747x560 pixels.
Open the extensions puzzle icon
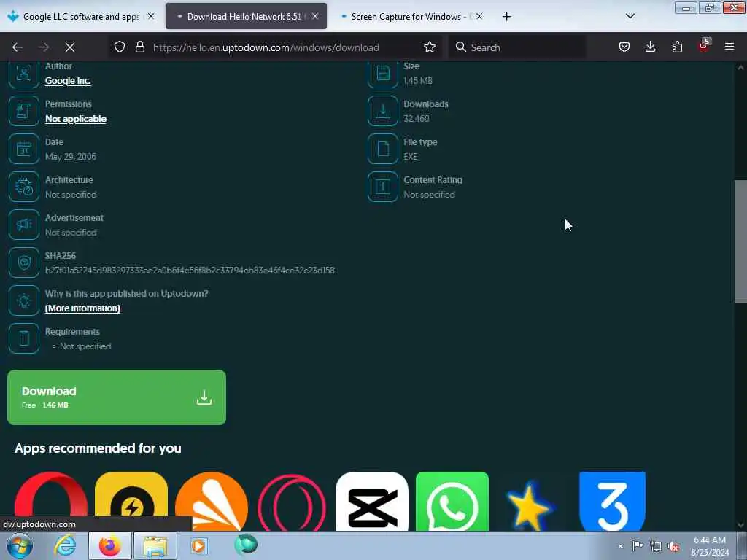pyautogui.click(x=677, y=47)
